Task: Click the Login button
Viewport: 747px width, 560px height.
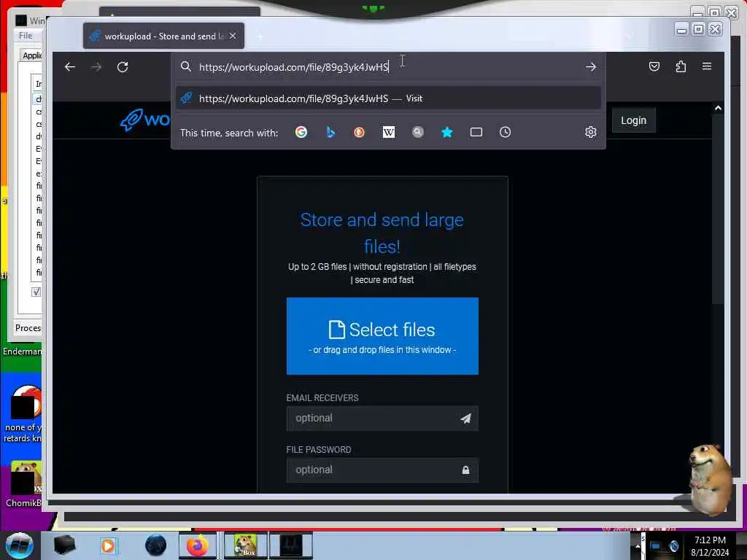Action: (x=634, y=120)
